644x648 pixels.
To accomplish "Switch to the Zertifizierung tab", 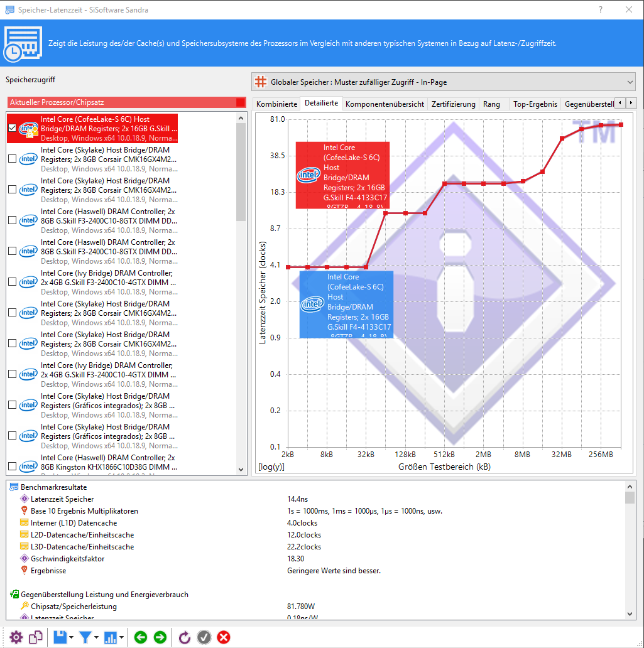I will pos(454,104).
